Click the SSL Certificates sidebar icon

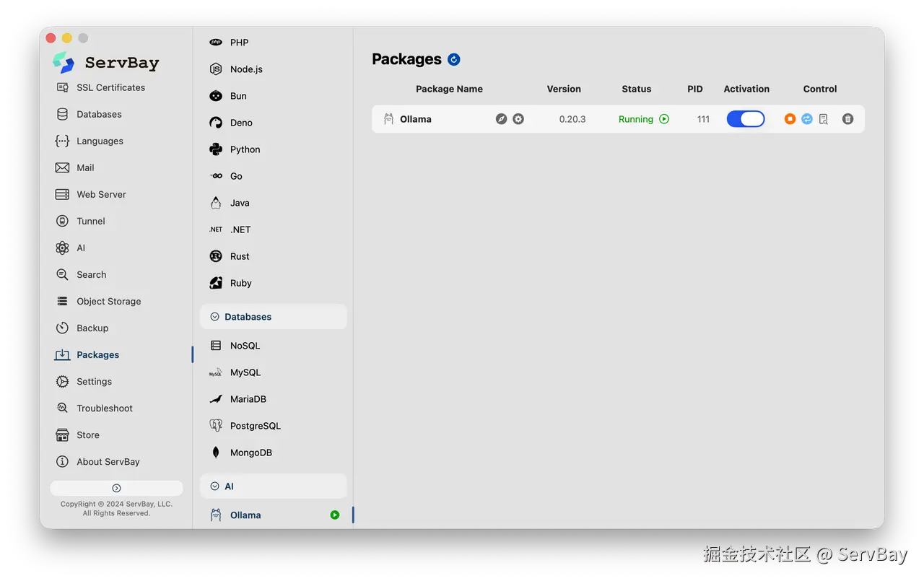[63, 87]
